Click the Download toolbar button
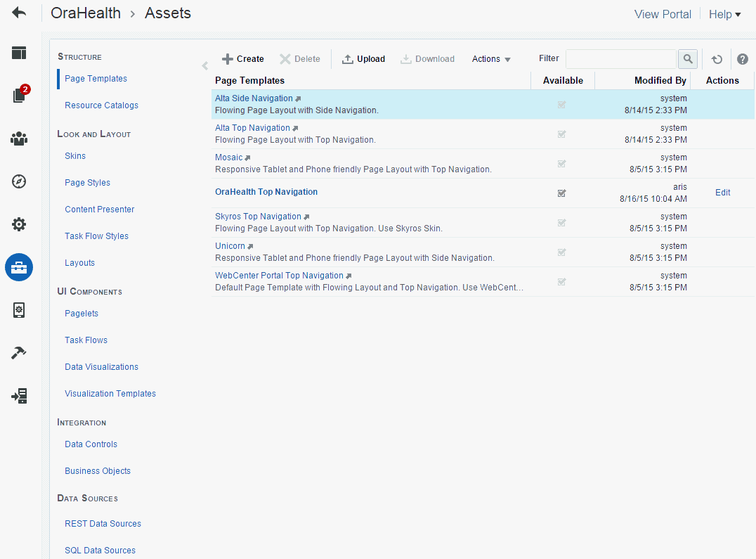 coord(427,59)
